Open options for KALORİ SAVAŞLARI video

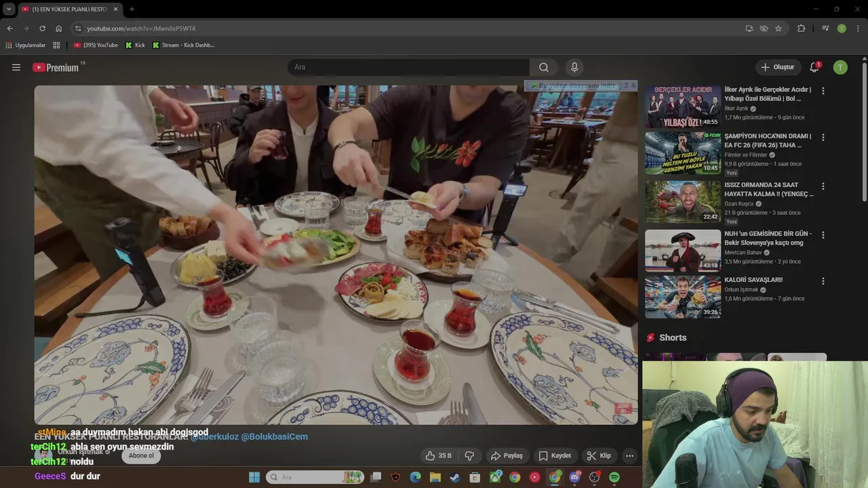(x=823, y=281)
